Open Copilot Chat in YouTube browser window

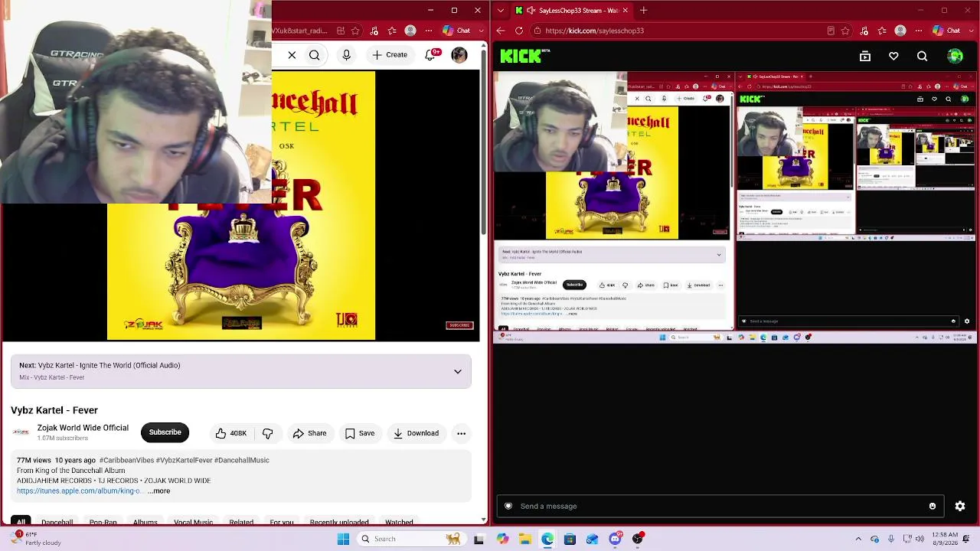click(456, 31)
